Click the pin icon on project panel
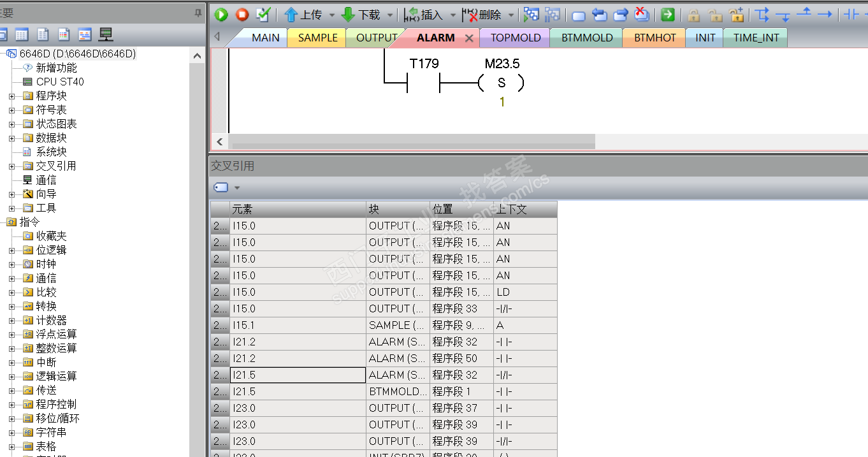 click(198, 12)
